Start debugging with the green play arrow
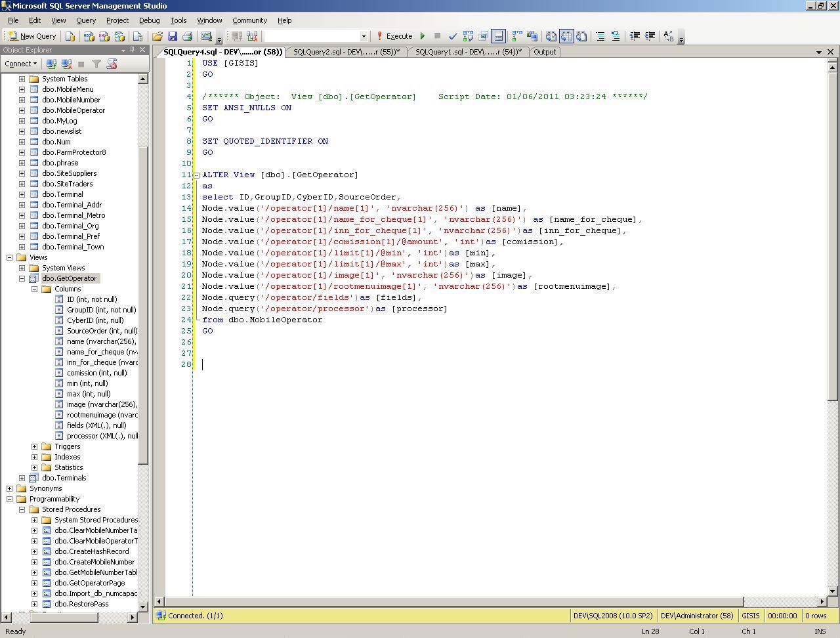This screenshot has width=840, height=638. tap(423, 36)
